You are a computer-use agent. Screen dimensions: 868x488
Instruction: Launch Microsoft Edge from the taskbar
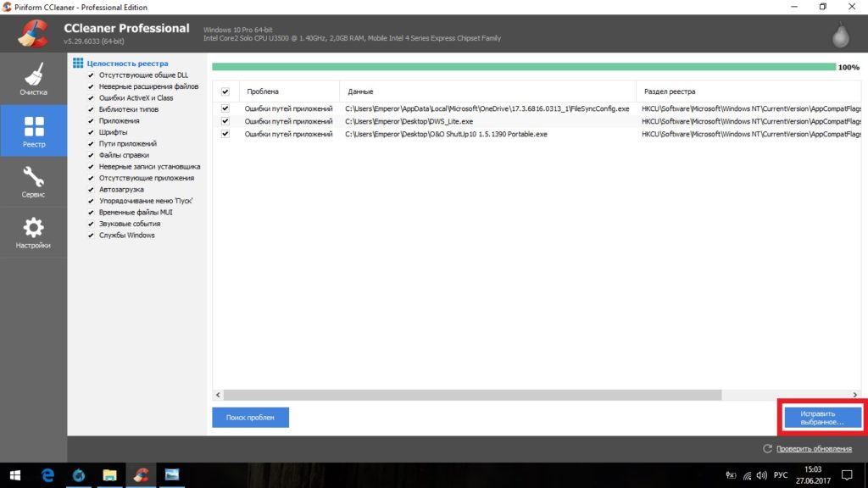47,475
